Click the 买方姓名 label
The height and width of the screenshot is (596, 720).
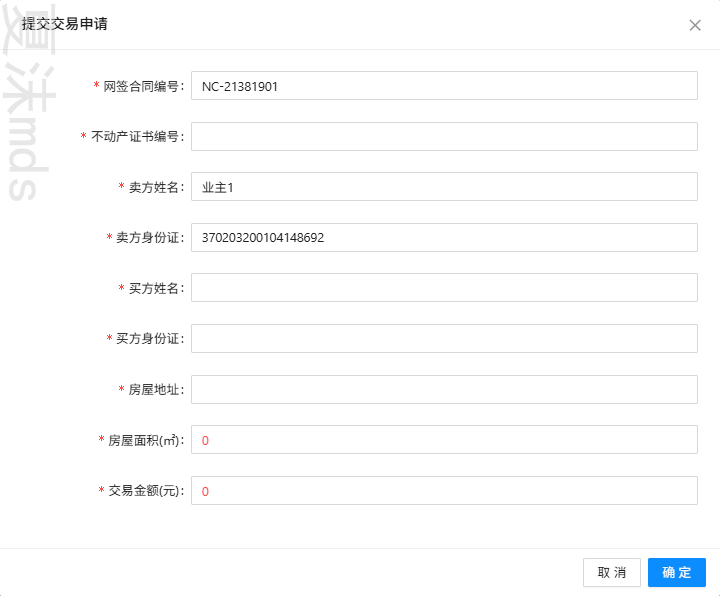(x=152, y=288)
